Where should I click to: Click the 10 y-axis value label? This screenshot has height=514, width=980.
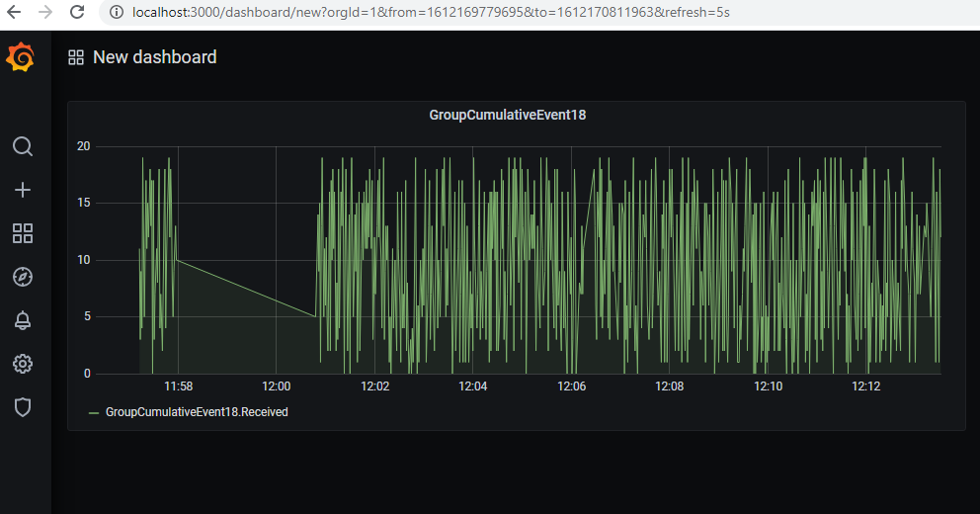pos(84,260)
